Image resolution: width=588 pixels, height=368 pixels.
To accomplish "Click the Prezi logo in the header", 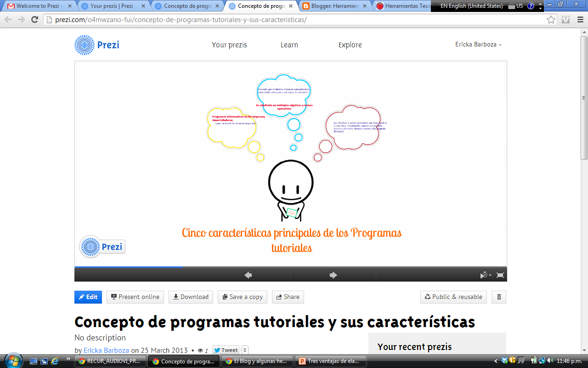I will (x=96, y=45).
